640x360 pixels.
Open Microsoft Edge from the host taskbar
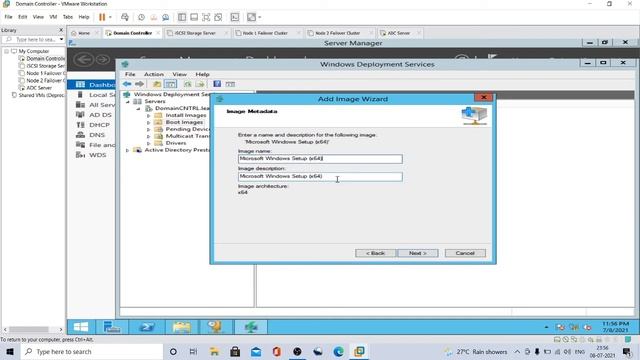338,351
